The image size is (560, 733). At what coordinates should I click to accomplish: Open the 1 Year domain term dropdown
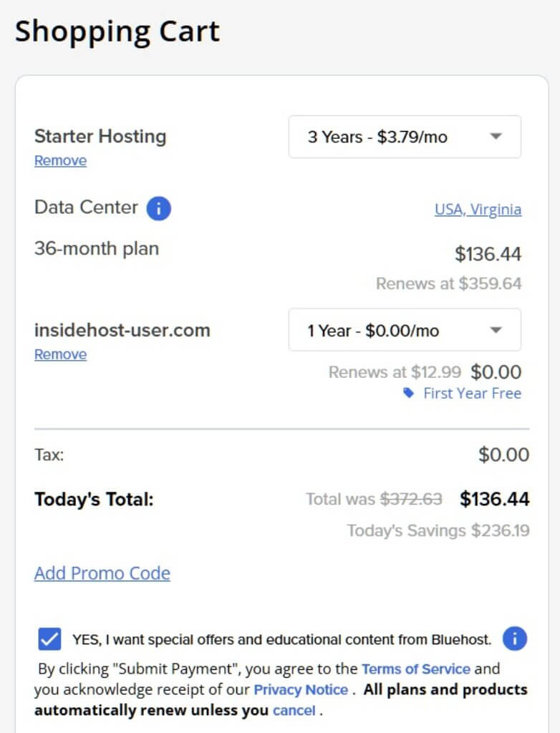(404, 330)
